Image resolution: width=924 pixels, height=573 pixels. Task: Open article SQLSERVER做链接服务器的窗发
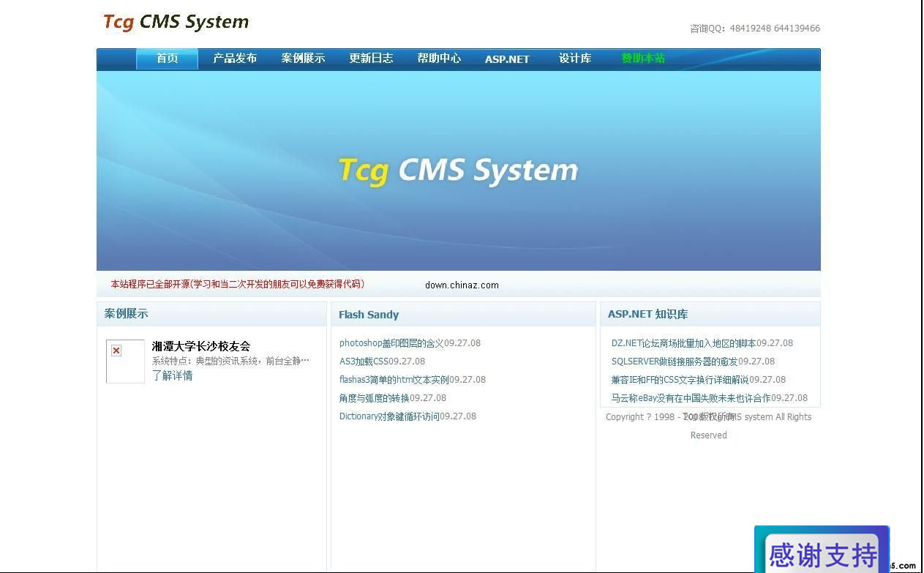675,362
